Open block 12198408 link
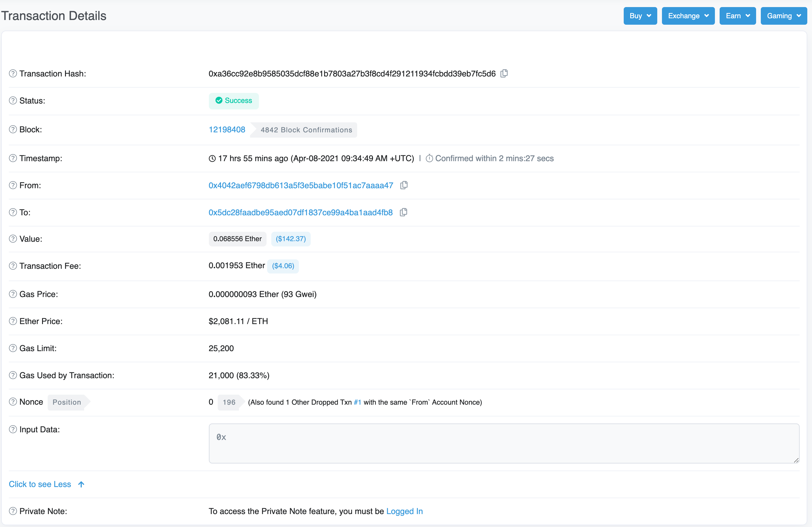Image resolution: width=812 pixels, height=527 pixels. 227,130
